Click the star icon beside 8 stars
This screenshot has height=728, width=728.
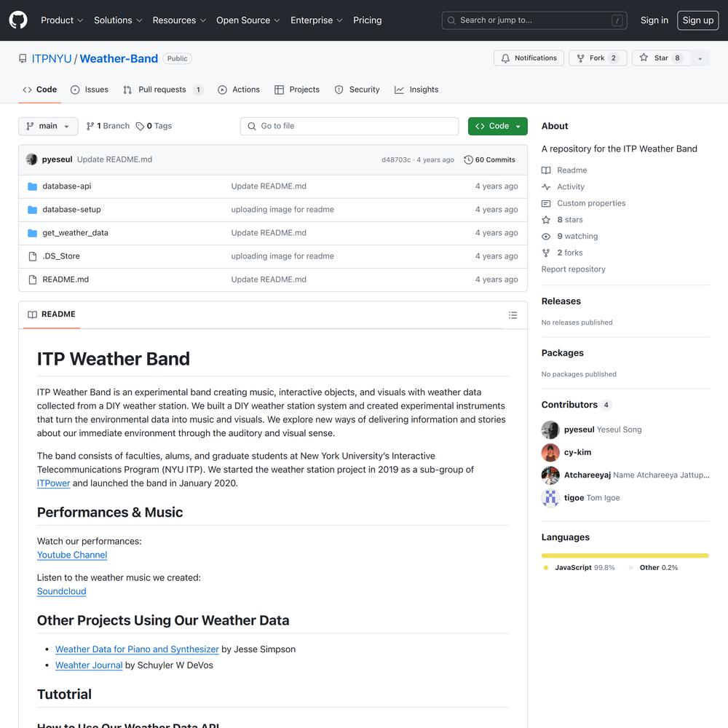pyautogui.click(x=546, y=220)
